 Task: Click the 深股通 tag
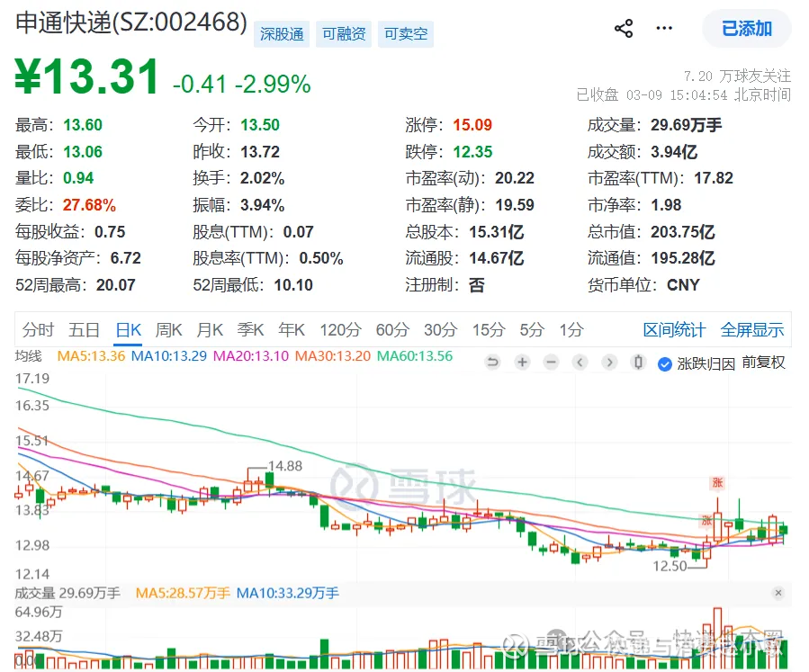pyautogui.click(x=282, y=34)
